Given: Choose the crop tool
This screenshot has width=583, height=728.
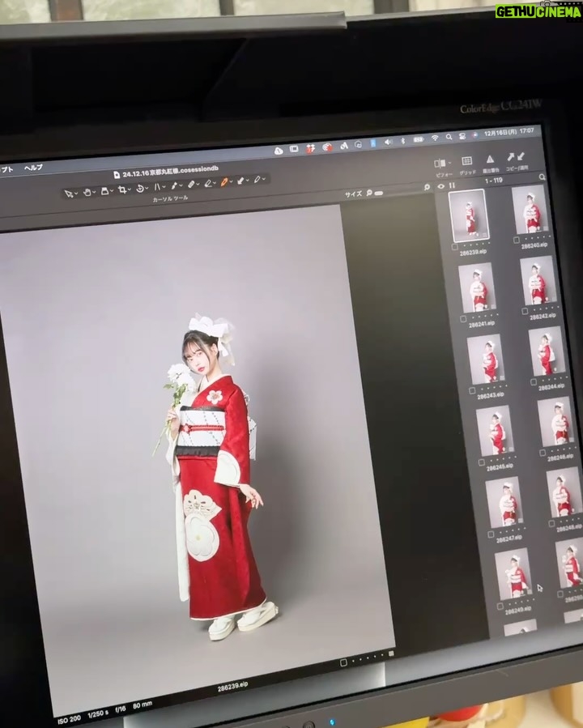Looking at the screenshot, I should 122,189.
